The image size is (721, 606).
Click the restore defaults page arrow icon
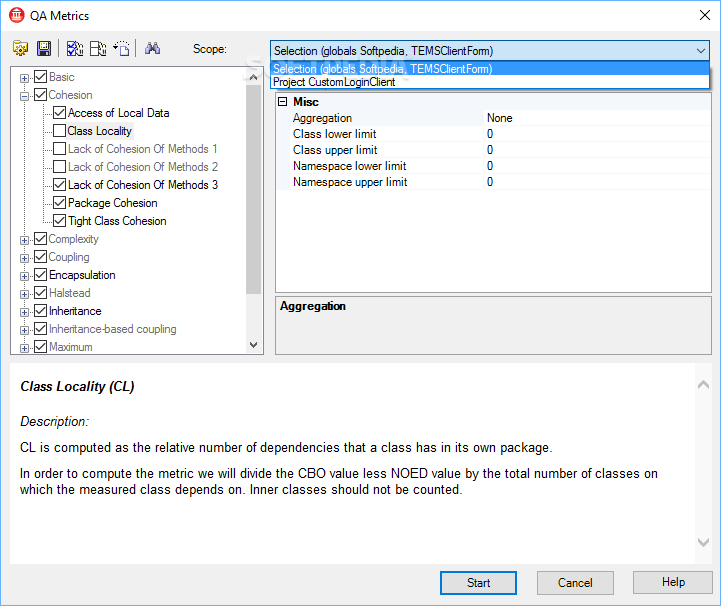121,48
